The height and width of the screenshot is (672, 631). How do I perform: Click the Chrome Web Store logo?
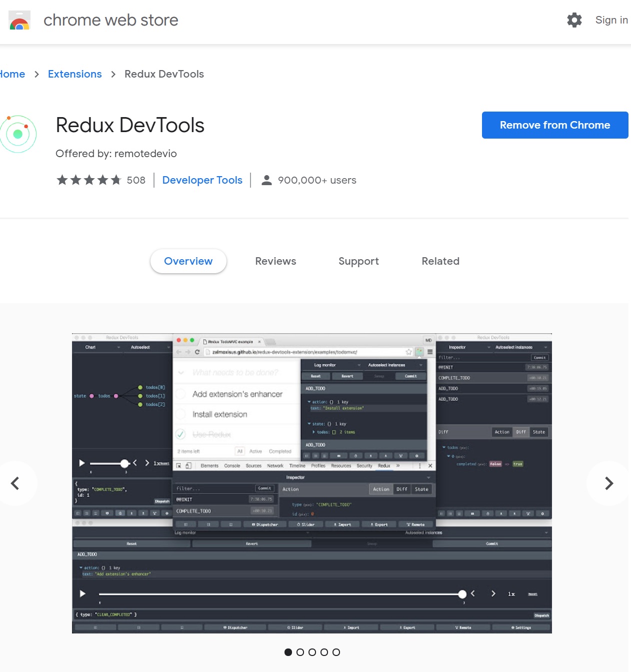(19, 21)
